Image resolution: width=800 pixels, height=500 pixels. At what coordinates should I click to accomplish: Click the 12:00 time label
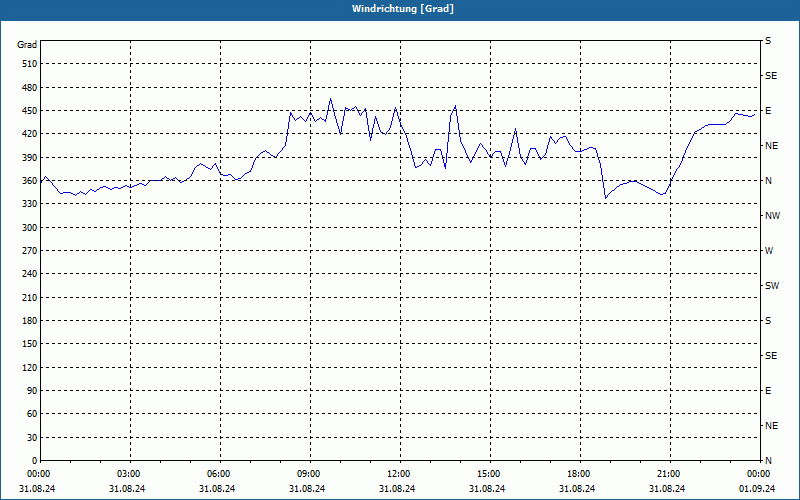(398, 474)
